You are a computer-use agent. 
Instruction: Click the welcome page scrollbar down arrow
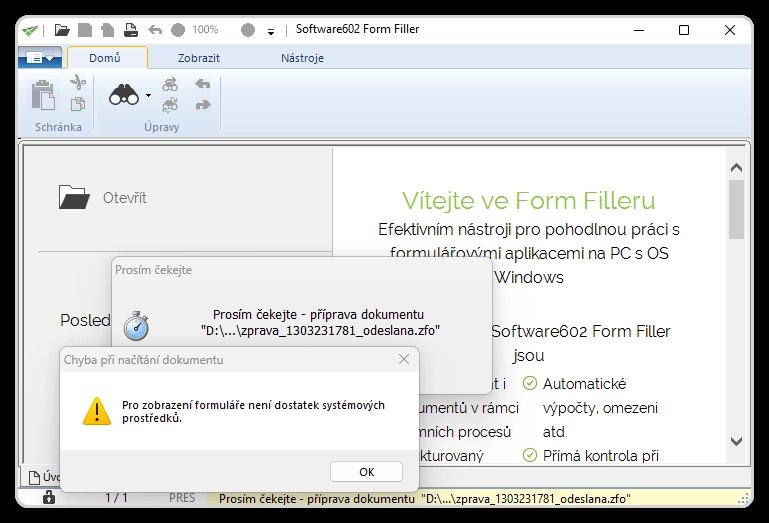736,441
